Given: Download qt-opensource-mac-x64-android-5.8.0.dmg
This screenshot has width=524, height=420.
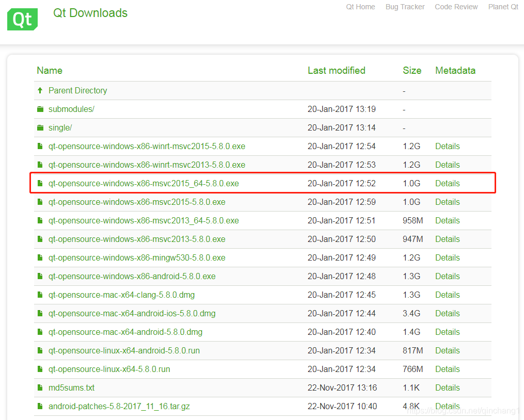Looking at the screenshot, I should pyautogui.click(x=125, y=332).
